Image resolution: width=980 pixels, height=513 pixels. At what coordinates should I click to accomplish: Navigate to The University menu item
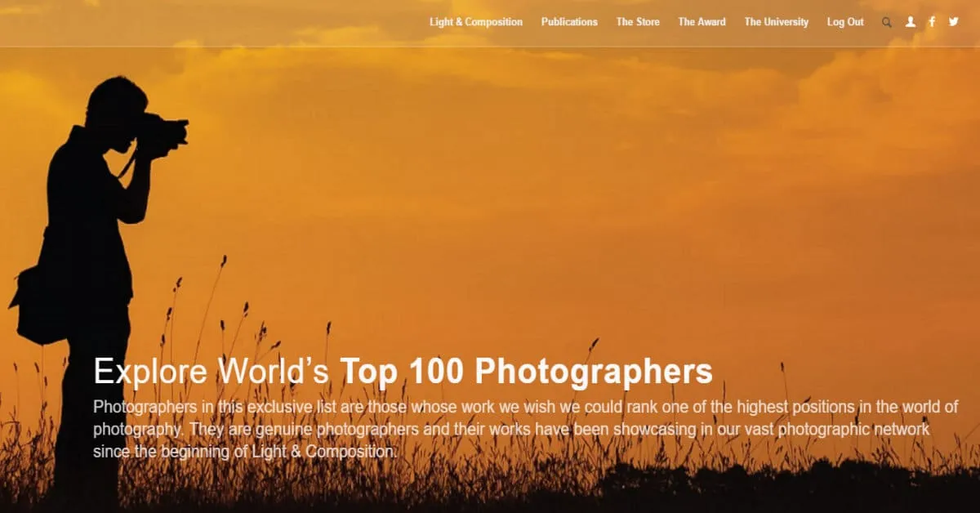(776, 22)
